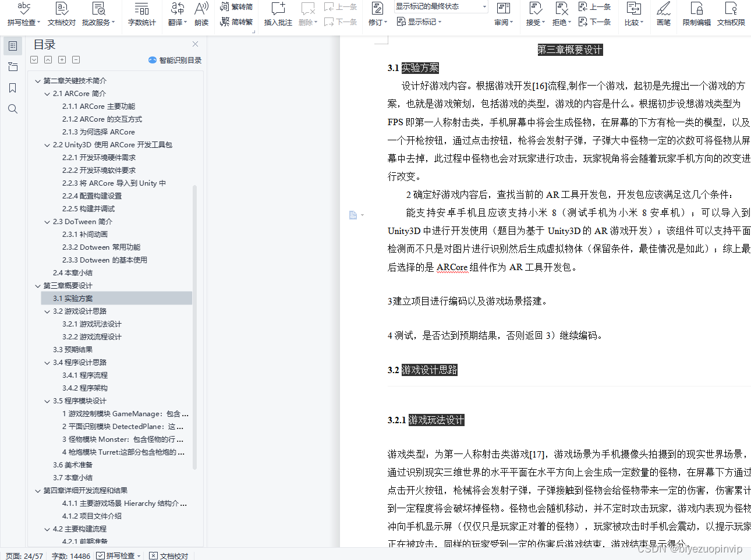Jump to 2.4 本章小结
This screenshot has width=751, height=560.
[73, 273]
